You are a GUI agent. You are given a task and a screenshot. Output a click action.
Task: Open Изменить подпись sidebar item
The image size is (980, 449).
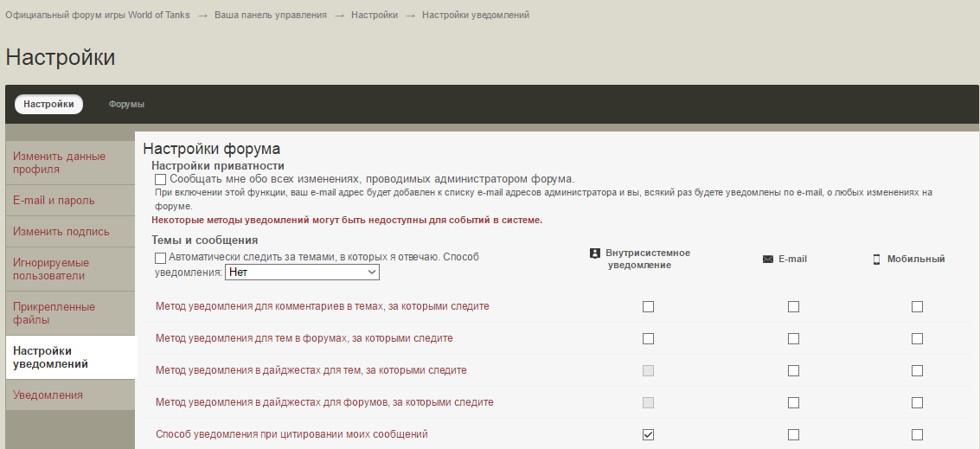pyautogui.click(x=61, y=232)
